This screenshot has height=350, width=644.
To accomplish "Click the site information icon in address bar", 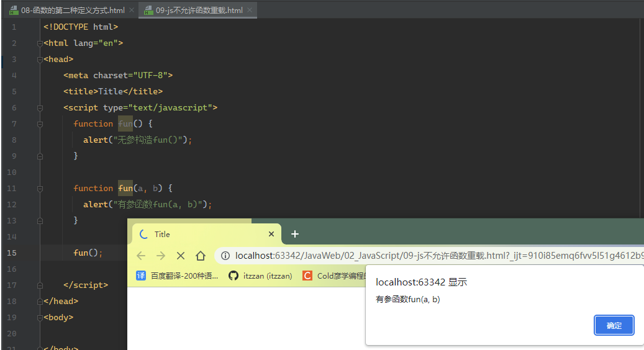I will click(x=225, y=256).
